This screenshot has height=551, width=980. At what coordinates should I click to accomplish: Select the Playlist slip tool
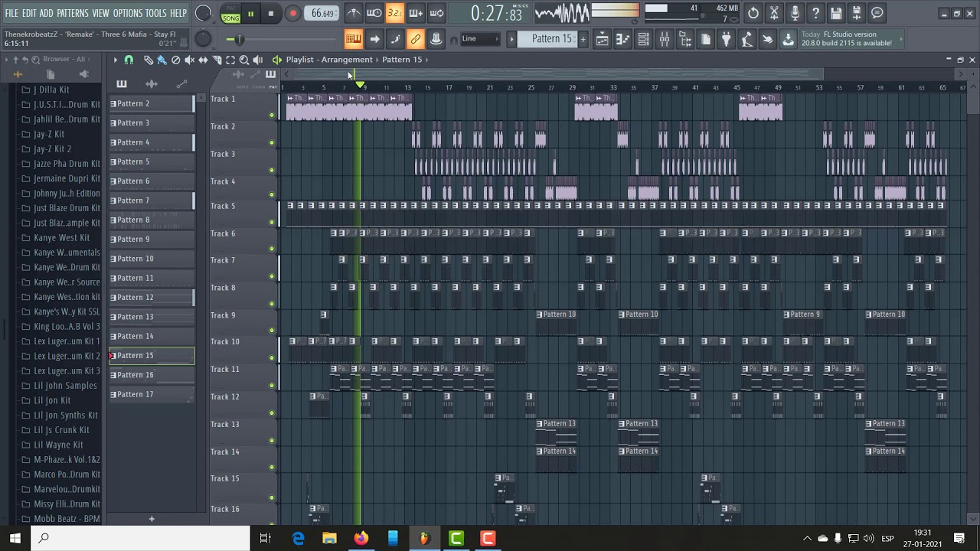(203, 60)
